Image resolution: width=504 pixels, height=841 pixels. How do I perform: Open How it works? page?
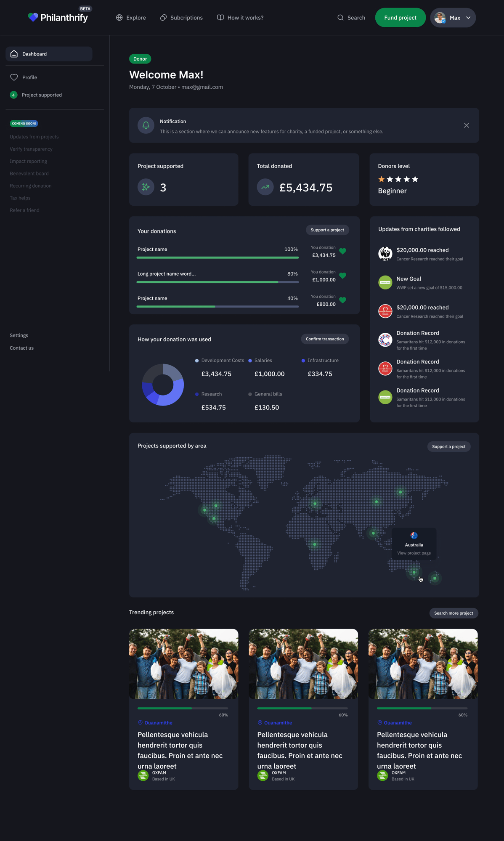(240, 18)
